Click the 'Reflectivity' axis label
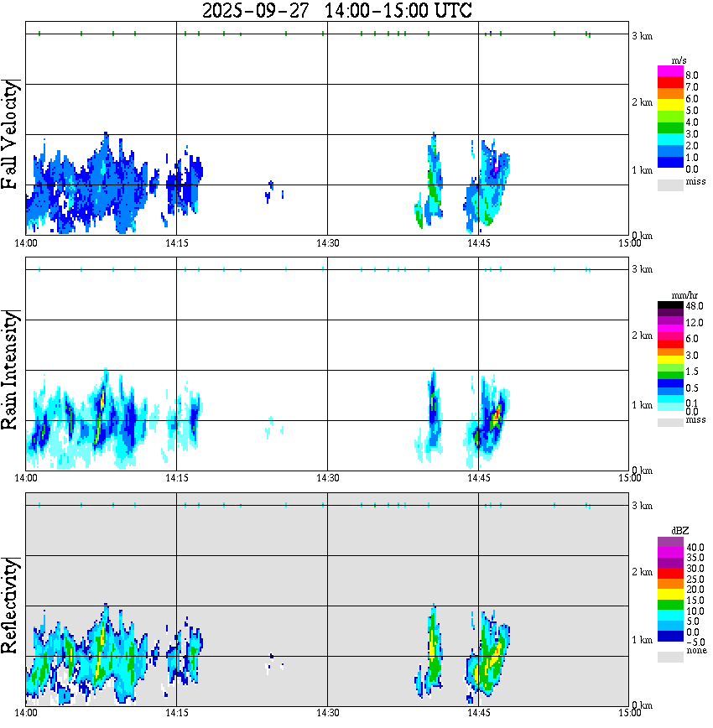This screenshot has height=728, width=713. pyautogui.click(x=9, y=606)
